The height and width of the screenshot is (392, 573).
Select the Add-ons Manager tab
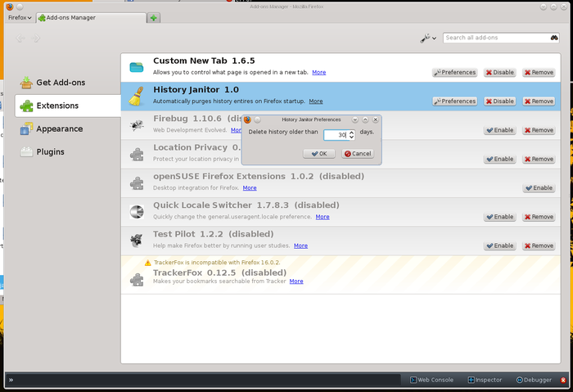[x=91, y=17]
